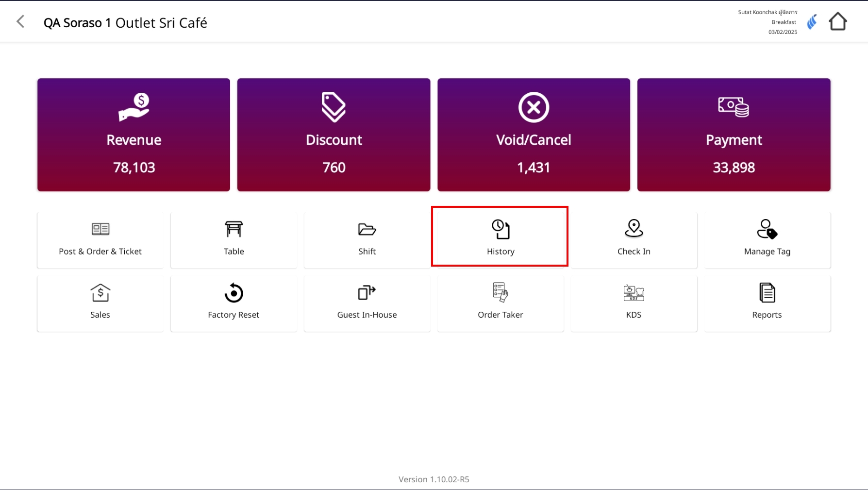
Task: Select the Table tile icon
Action: 234,229
